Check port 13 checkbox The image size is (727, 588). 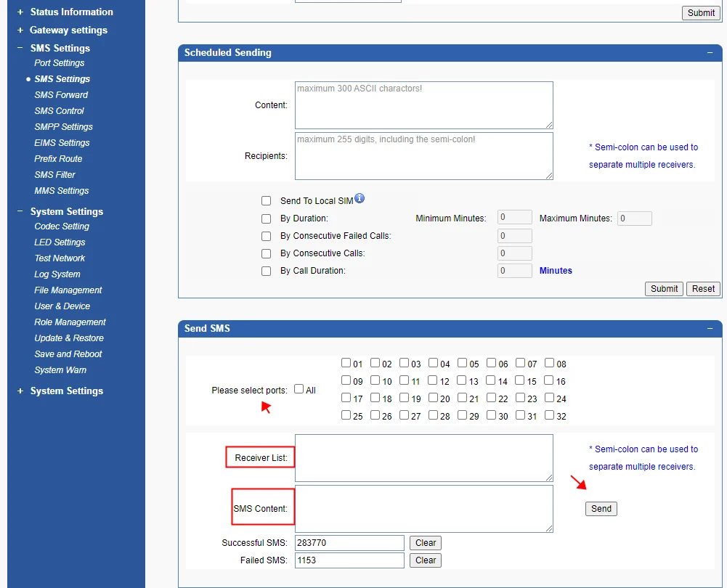[462, 380]
